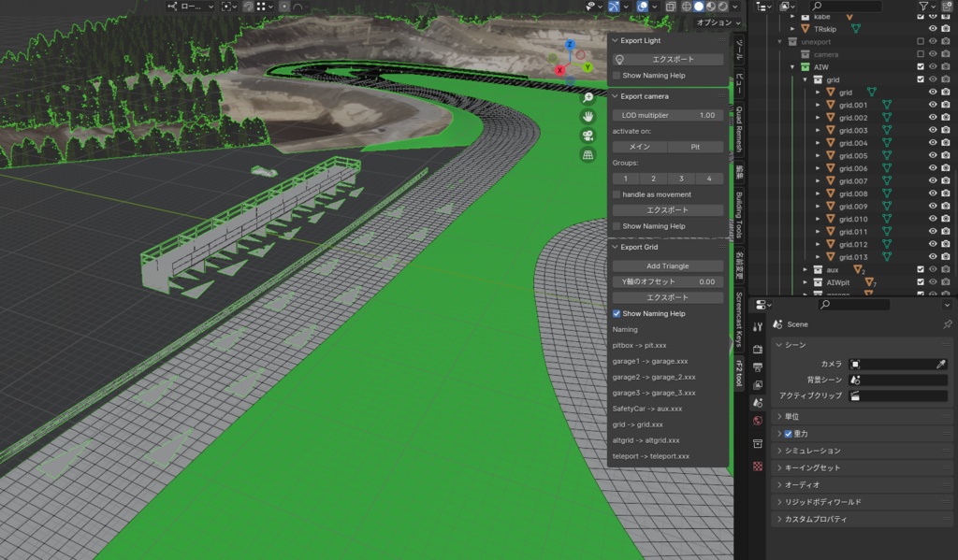Toggle X-ray display in viewport header

pyautogui.click(x=670, y=7)
